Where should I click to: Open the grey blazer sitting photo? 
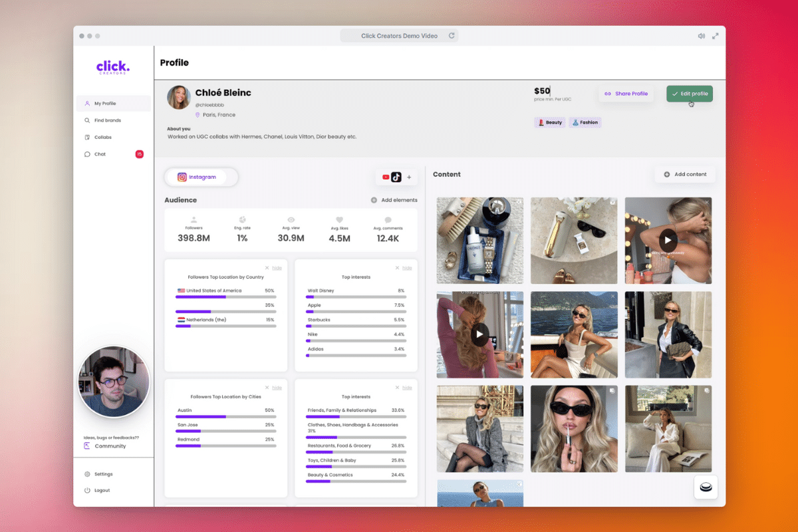tap(480, 429)
